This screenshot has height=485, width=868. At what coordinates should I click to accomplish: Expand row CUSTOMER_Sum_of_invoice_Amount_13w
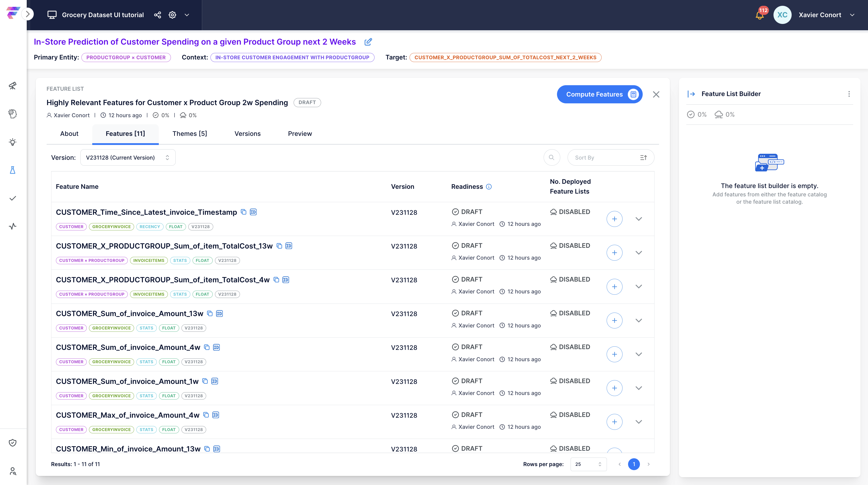[639, 321]
